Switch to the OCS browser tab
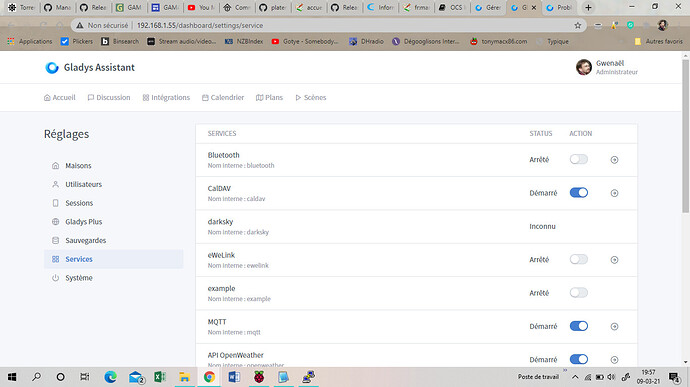690x387 pixels. click(451, 7)
